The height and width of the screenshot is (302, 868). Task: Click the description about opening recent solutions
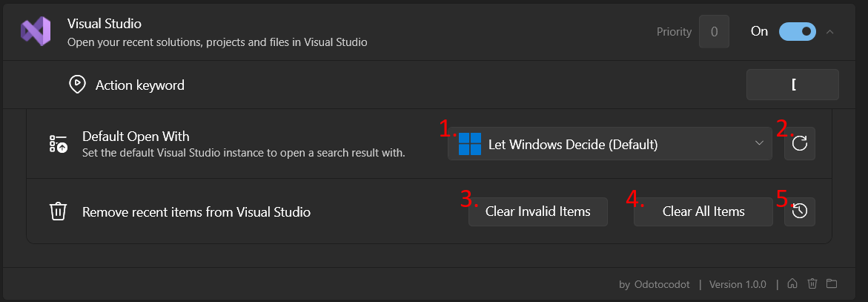(217, 42)
